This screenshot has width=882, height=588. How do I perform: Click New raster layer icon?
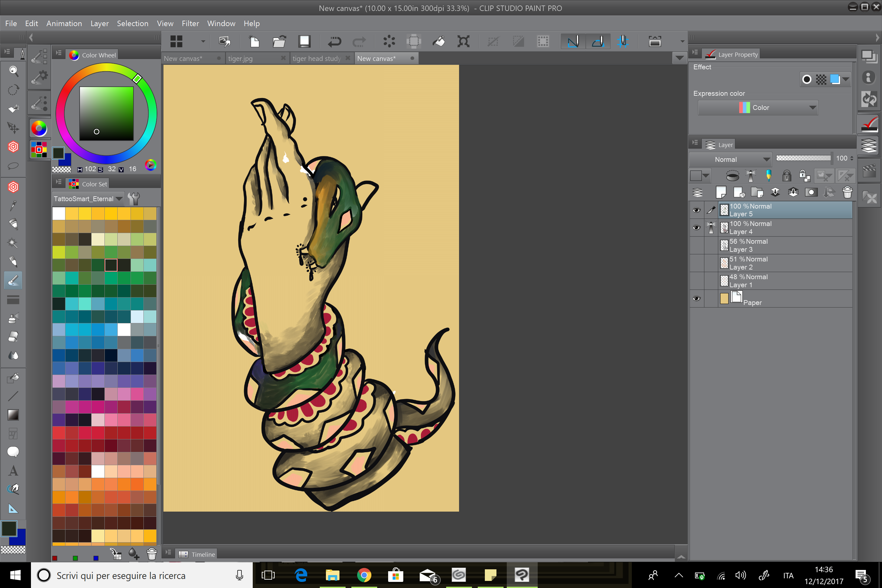click(720, 192)
